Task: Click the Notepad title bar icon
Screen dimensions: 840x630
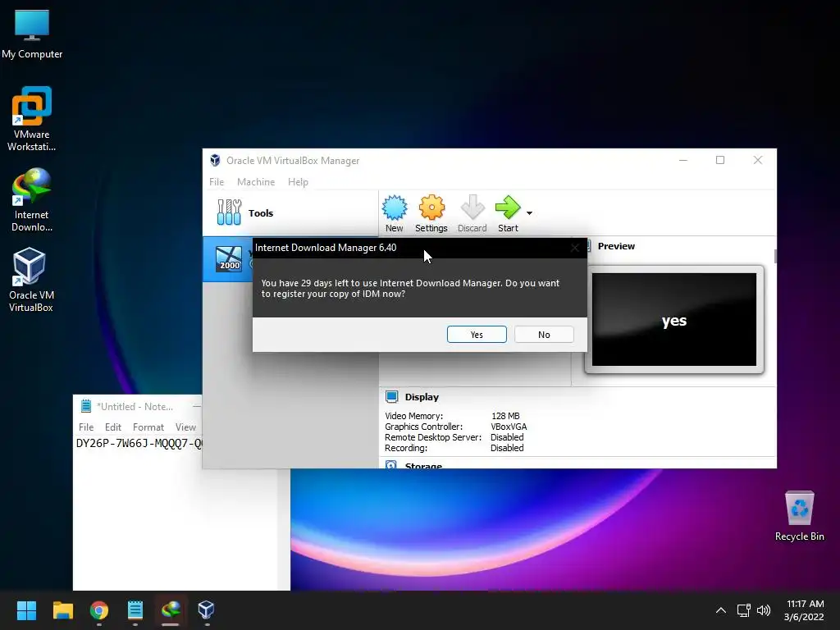Action: (85, 406)
